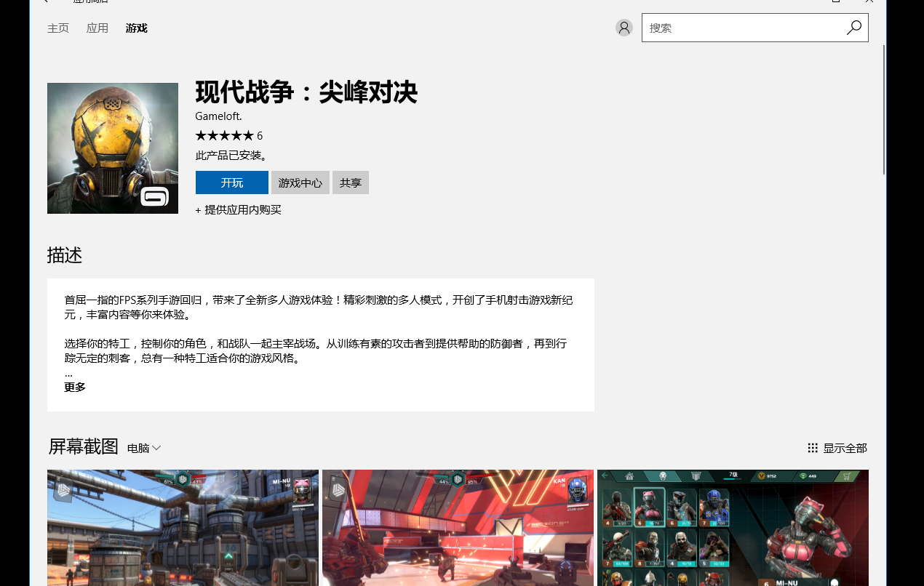Expand 提供应用内购买 details
Image resolution: width=924 pixels, height=586 pixels.
pos(238,210)
